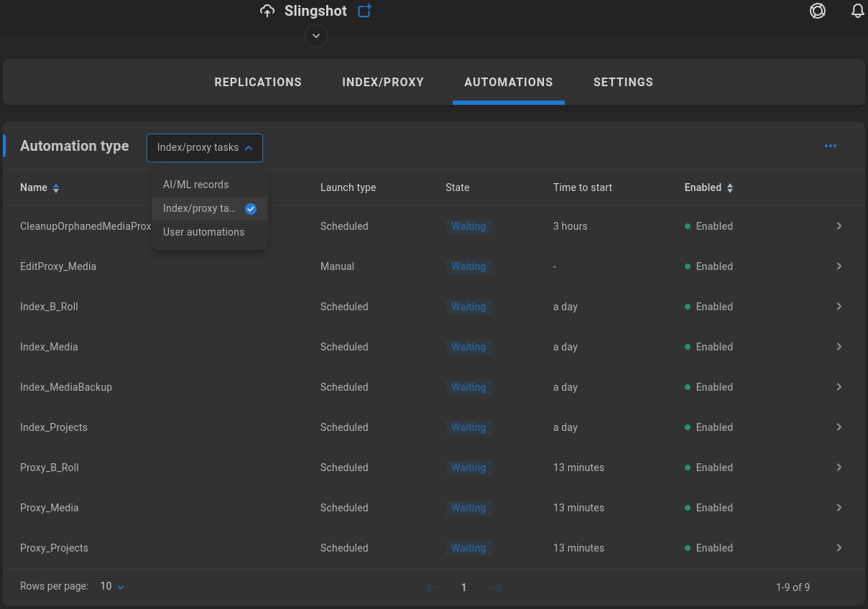Go to next page arrow

pos(496,587)
